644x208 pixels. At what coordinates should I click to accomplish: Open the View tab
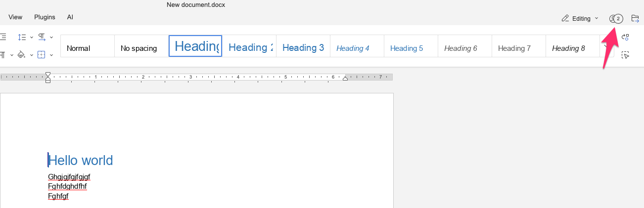click(x=15, y=17)
